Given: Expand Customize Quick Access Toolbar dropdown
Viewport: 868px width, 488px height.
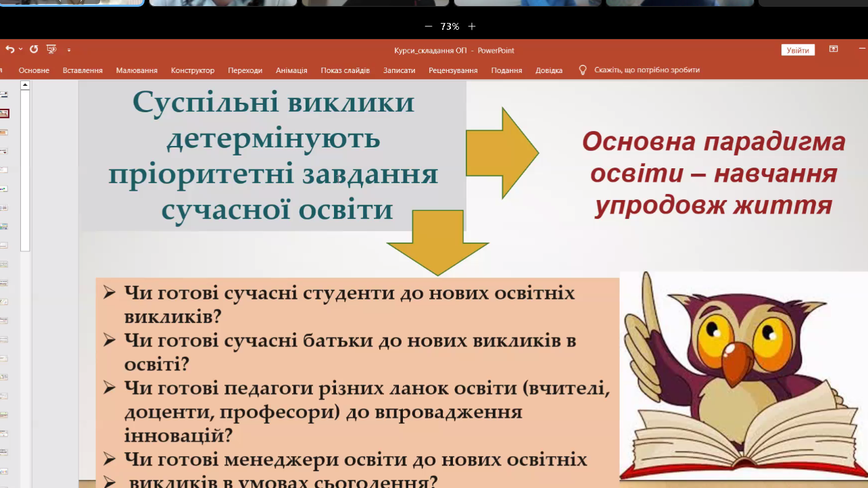Looking at the screenshot, I should coord(69,50).
